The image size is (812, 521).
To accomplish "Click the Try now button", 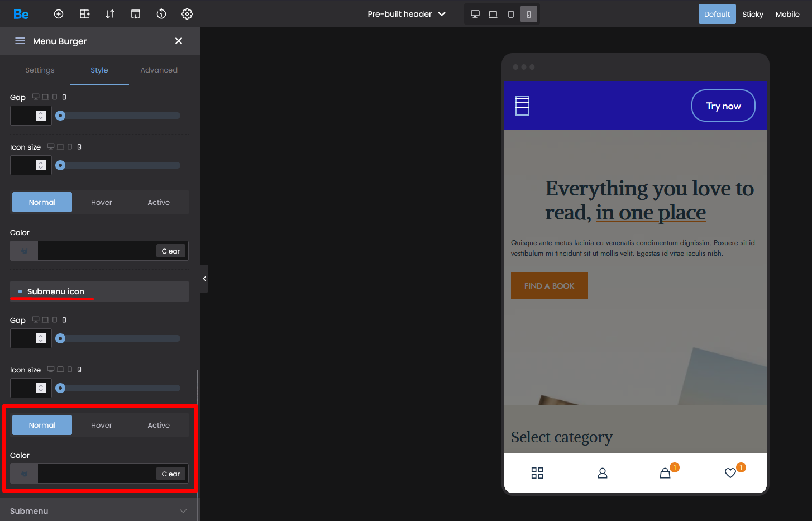I will point(723,106).
